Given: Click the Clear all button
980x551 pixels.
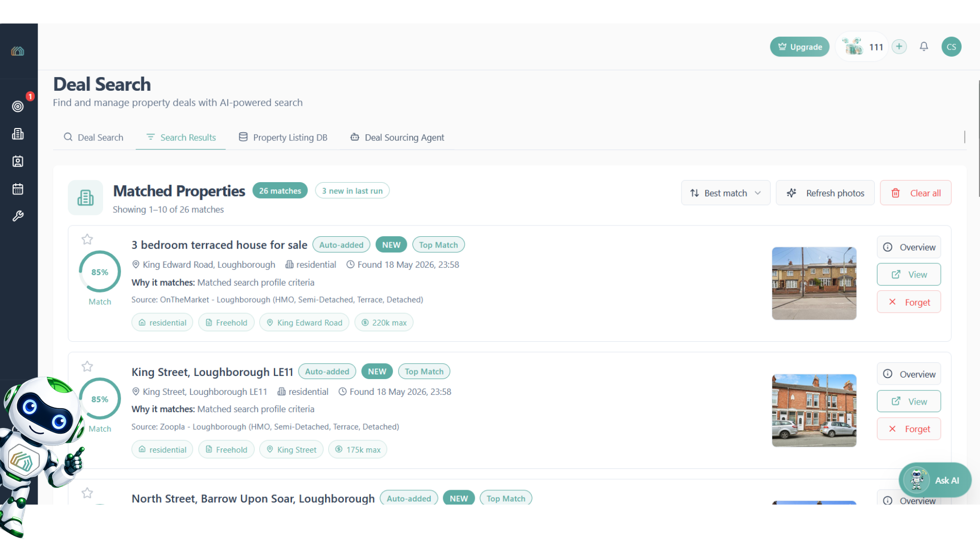Looking at the screenshot, I should click(x=916, y=193).
